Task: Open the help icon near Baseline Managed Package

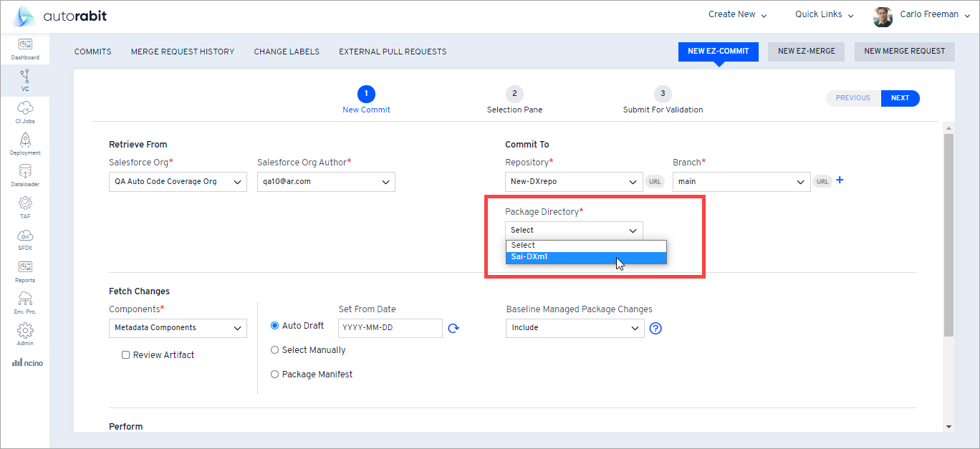Action: click(655, 327)
